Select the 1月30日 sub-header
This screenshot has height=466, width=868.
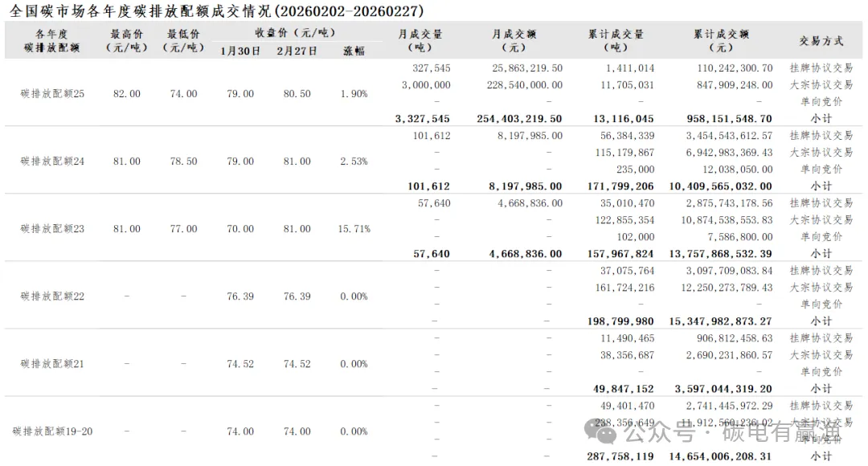[x=240, y=51]
